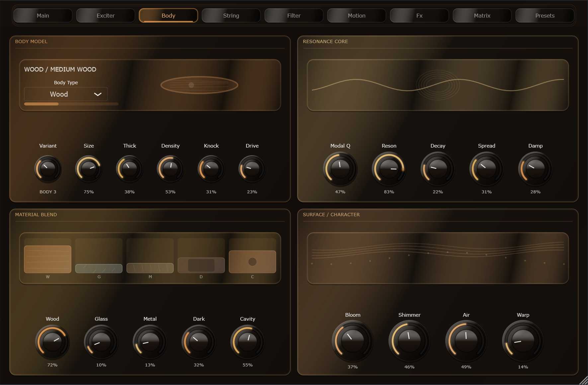The image size is (588, 385).
Task: Click the Spread knob
Action: point(487,169)
